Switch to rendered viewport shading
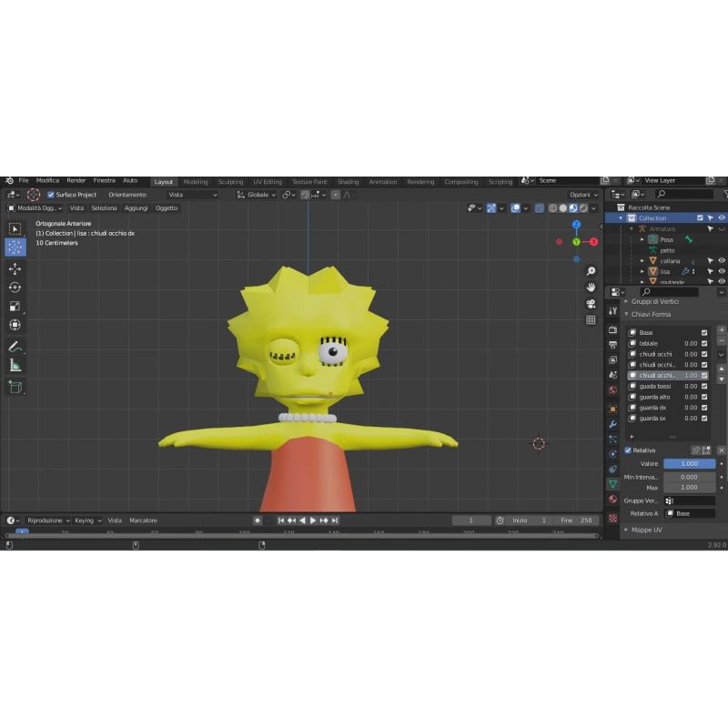Screen dimensions: 728x728 click(583, 208)
